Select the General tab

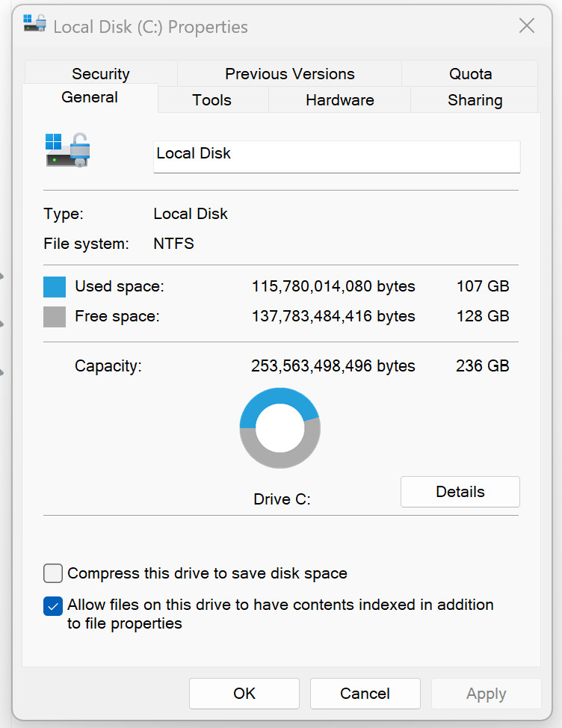90,97
